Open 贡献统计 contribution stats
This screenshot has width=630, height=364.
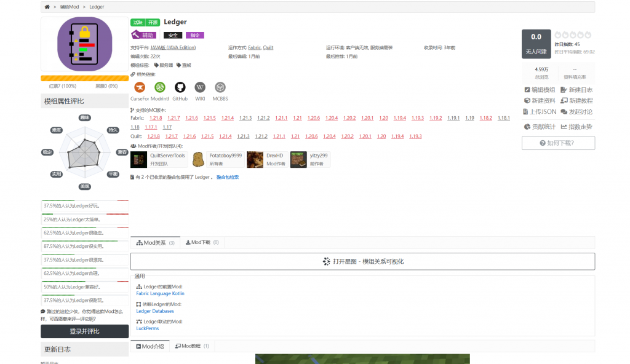pos(540,127)
